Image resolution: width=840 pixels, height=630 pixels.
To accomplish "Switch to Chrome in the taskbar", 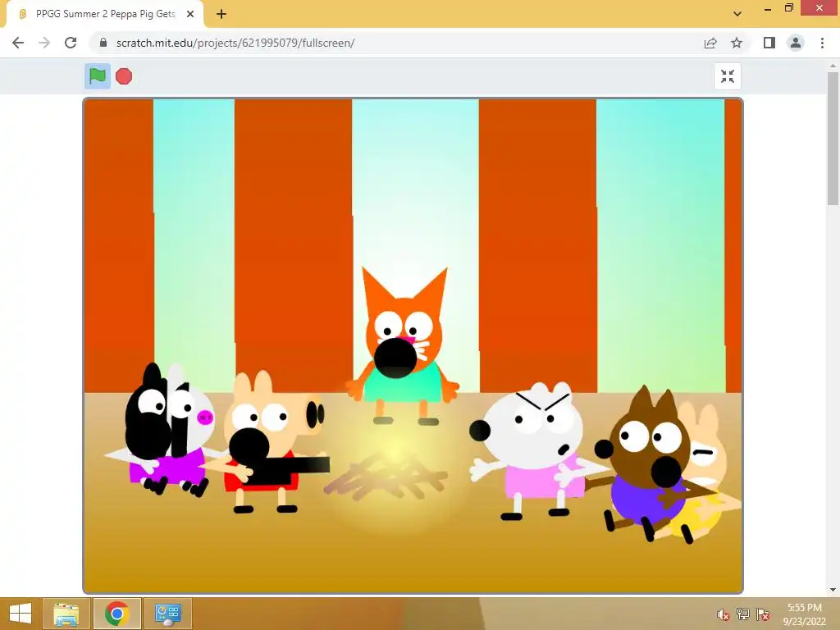I will pyautogui.click(x=117, y=614).
